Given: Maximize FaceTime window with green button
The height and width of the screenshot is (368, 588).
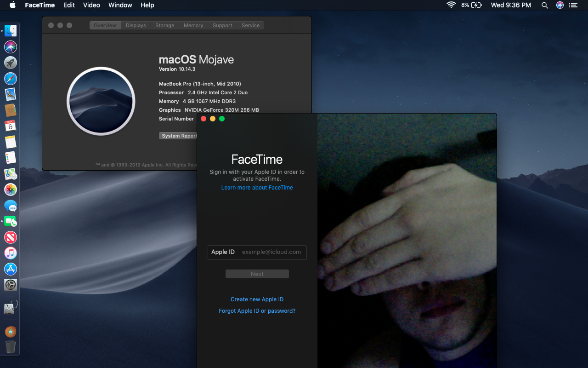Looking at the screenshot, I should coord(222,119).
